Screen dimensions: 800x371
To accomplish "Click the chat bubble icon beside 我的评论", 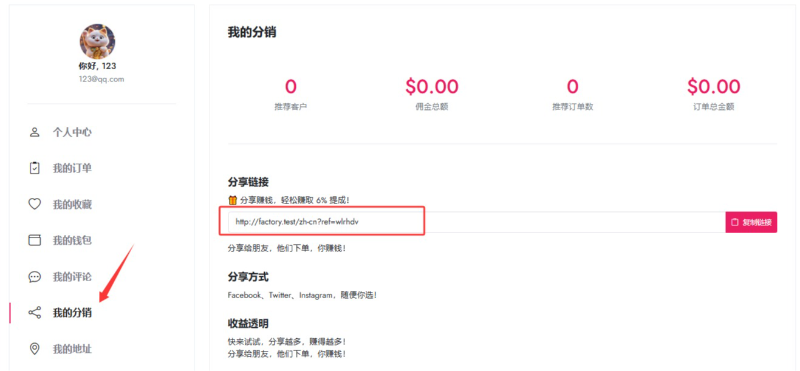I will 34,277.
